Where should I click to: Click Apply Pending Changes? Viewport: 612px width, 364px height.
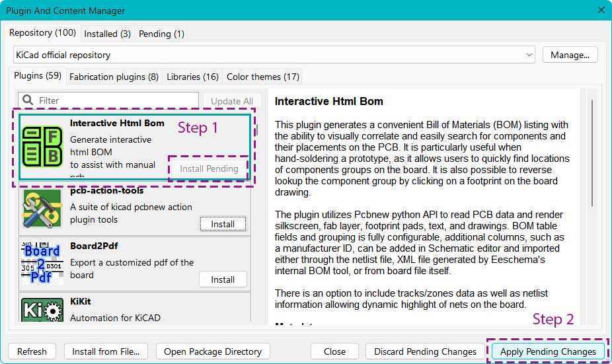(x=548, y=351)
